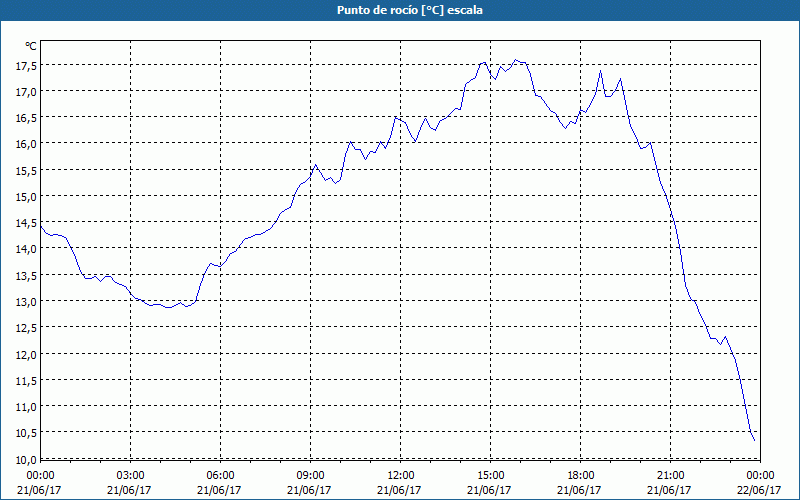800x500 pixels.
Task: Click the 17,5 y-axis label
Action: pos(26,66)
